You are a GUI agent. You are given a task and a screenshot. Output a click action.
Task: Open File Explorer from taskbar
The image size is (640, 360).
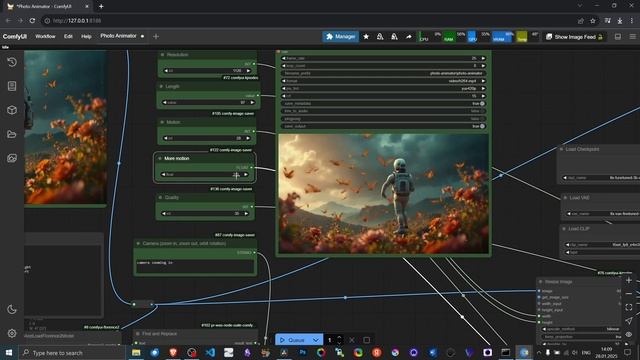tap(136, 352)
